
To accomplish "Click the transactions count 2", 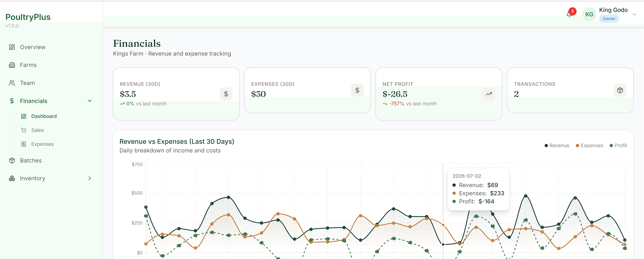I will [516, 94].
